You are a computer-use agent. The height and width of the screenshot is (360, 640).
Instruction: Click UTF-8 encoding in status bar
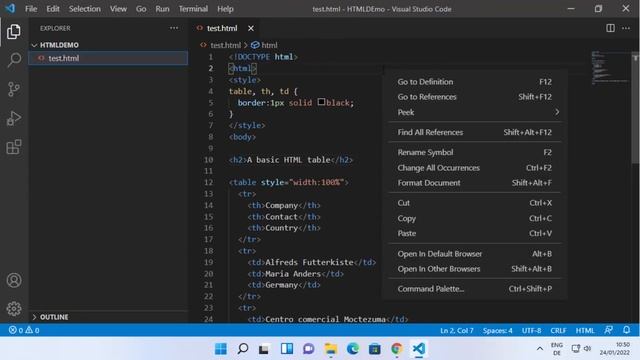coord(531,330)
